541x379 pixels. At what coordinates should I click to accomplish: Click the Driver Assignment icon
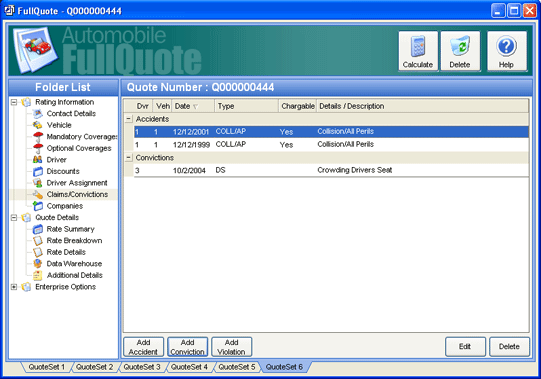38,183
